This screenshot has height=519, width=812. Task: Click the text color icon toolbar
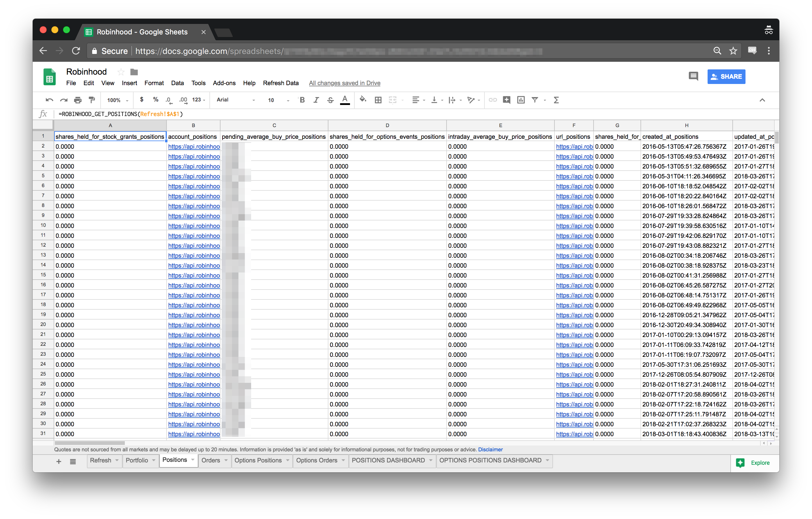(x=344, y=100)
